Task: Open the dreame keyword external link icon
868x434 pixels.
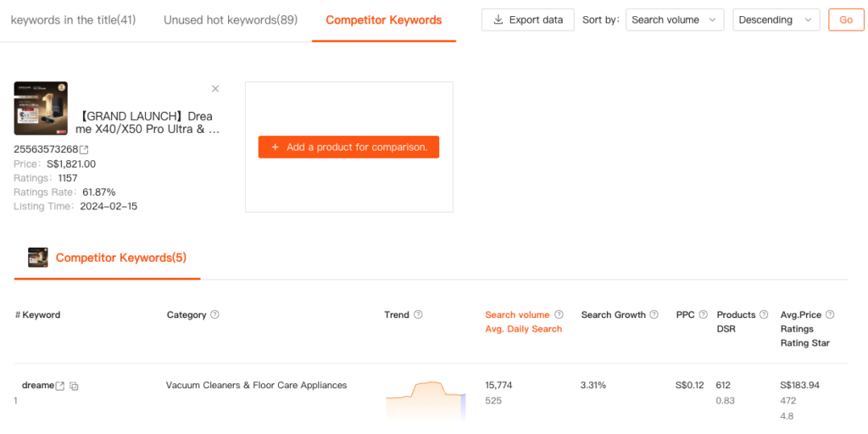Action: [x=60, y=386]
